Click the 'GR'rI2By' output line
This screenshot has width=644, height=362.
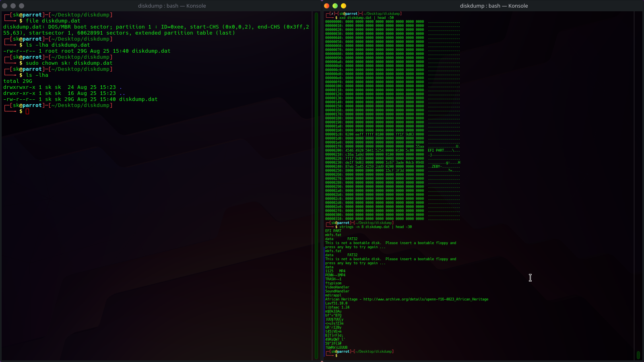333,327
